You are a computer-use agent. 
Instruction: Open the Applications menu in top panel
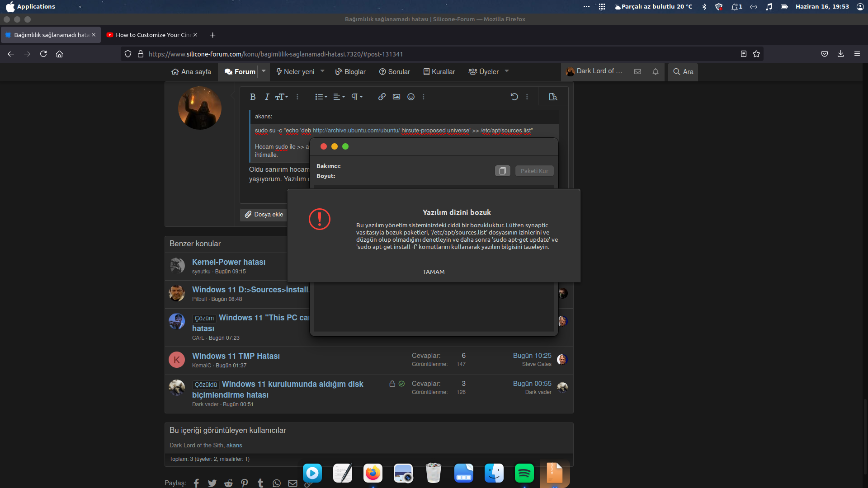pos(30,6)
